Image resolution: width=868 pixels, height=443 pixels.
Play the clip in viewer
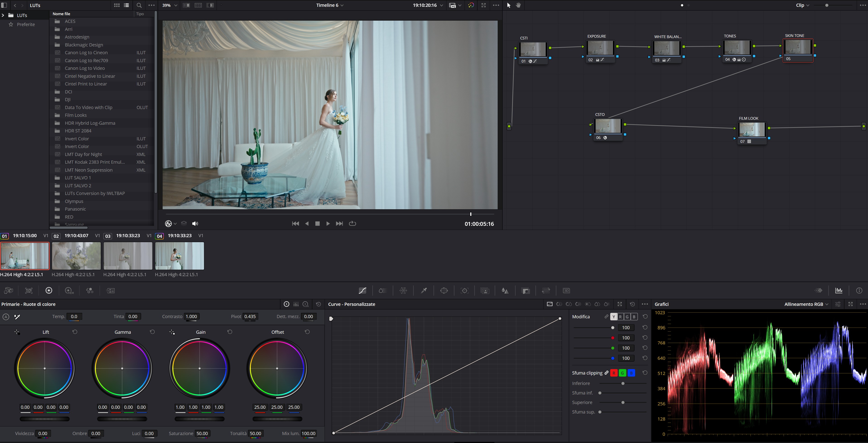328,224
